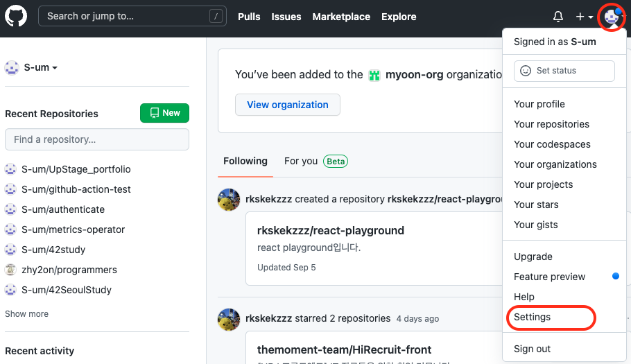Select the Following feed tab
Image resolution: width=631 pixels, height=364 pixels.
point(245,161)
